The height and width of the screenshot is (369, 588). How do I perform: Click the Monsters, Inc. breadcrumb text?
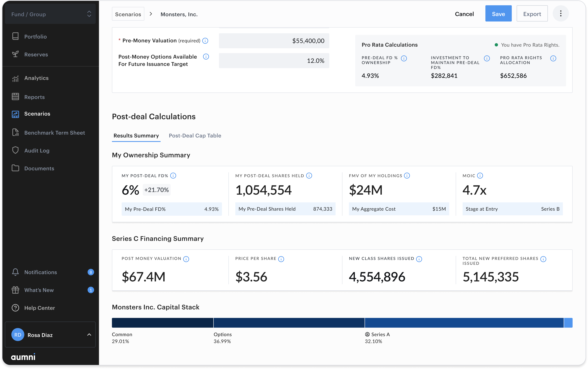[179, 14]
